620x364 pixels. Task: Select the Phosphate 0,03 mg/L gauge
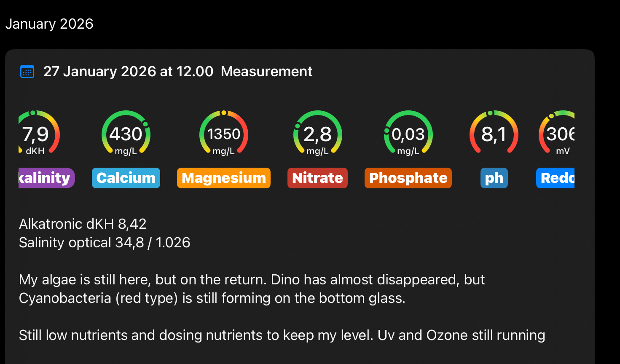tap(408, 134)
